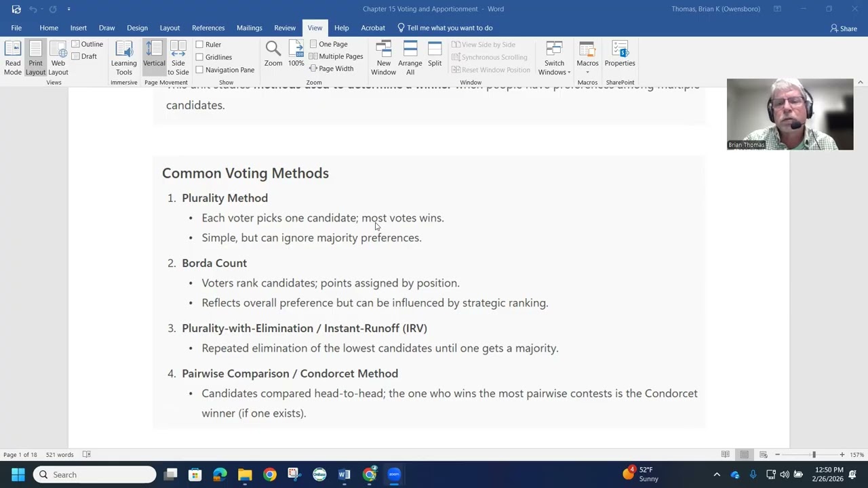The image size is (868, 488).
Task: Click the Save icon in title bar
Action: (x=16, y=9)
